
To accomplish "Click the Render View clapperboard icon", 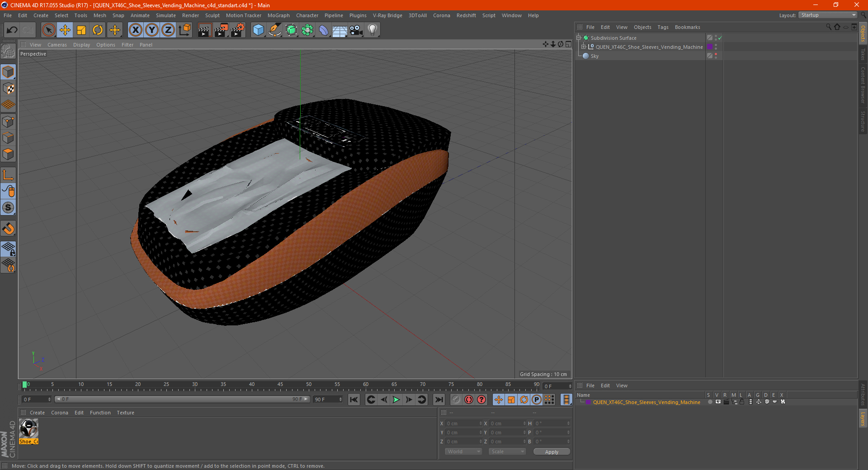I will pyautogui.click(x=204, y=30).
